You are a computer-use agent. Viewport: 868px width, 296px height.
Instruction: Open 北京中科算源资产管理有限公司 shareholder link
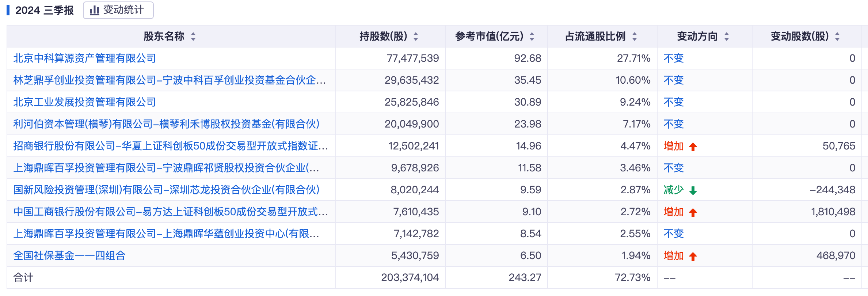85,58
